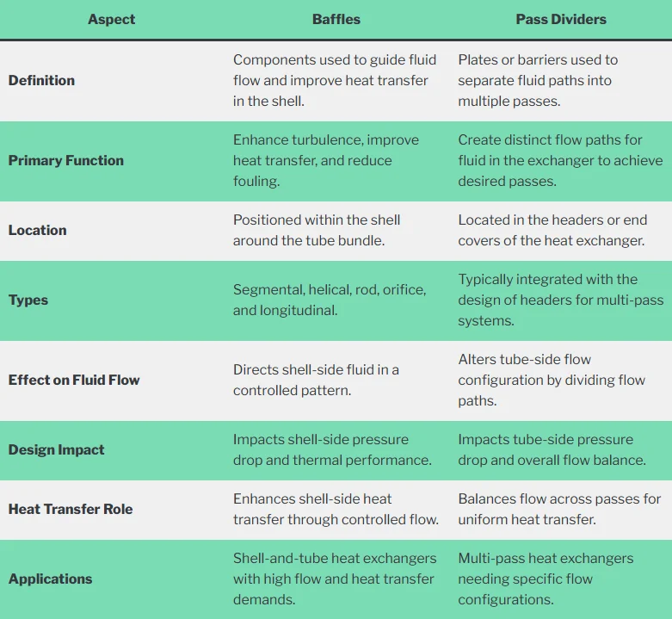
Task: Click the Pass Dividers column header
Action: point(561,19)
